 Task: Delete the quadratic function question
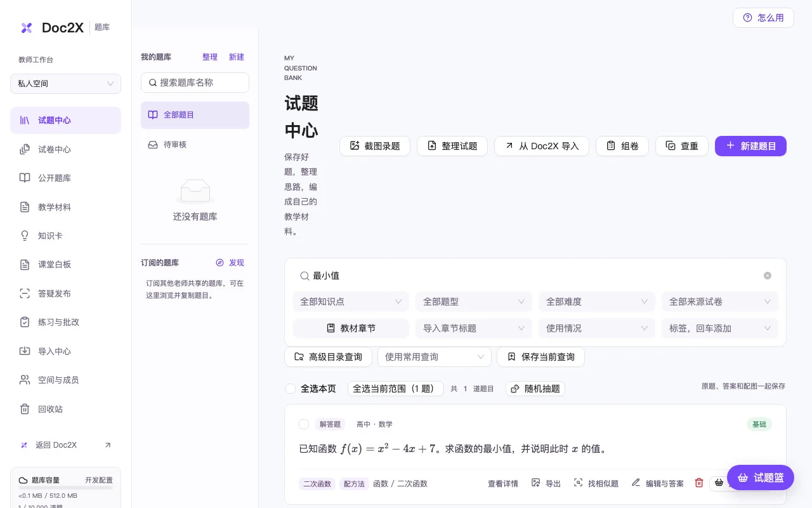(699, 483)
